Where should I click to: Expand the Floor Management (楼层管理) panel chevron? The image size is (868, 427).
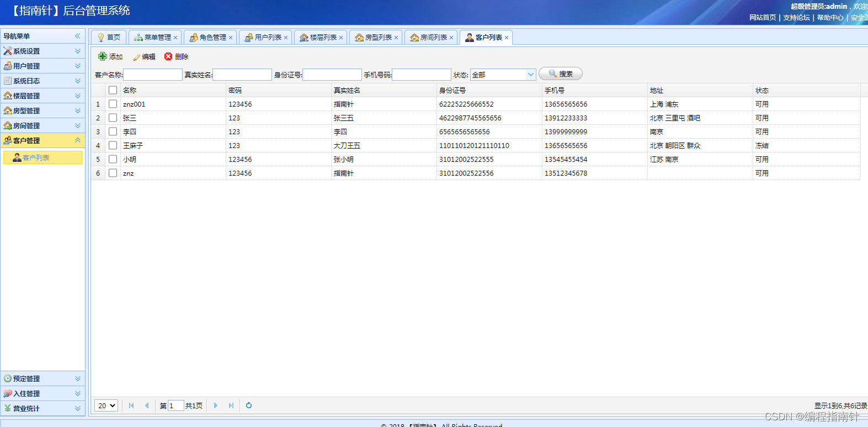pos(78,96)
